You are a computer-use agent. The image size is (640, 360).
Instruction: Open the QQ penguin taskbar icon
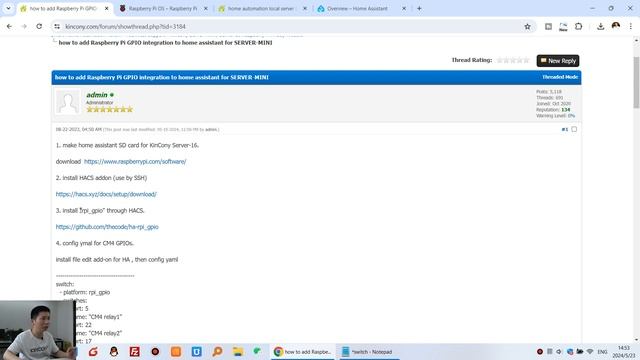coord(114,351)
